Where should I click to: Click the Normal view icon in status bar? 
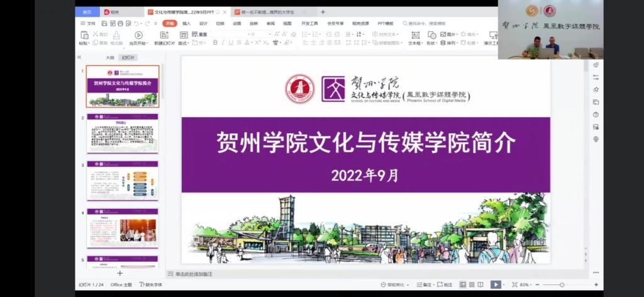pyautogui.click(x=463, y=284)
